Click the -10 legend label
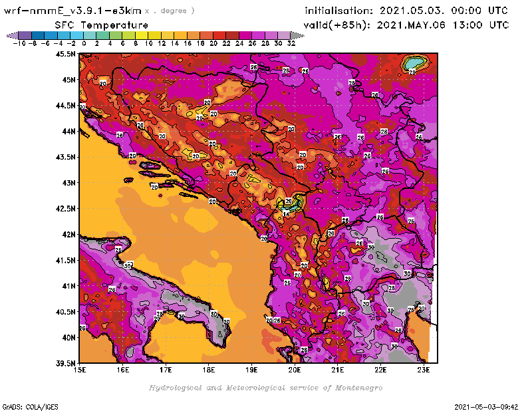The width and height of the screenshot is (532, 411). [x=19, y=43]
